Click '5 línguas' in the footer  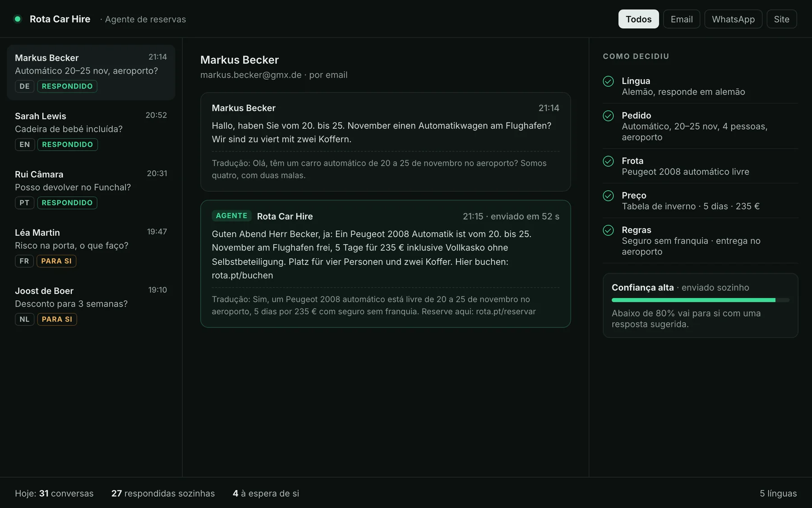coord(778,494)
